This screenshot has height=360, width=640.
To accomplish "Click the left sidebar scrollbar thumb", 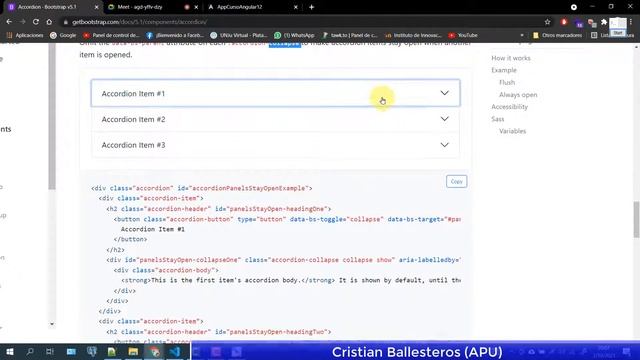I will pos(52,116).
